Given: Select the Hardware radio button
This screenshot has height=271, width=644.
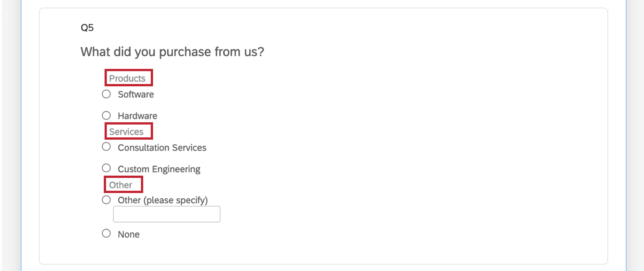Looking at the screenshot, I should (x=106, y=115).
